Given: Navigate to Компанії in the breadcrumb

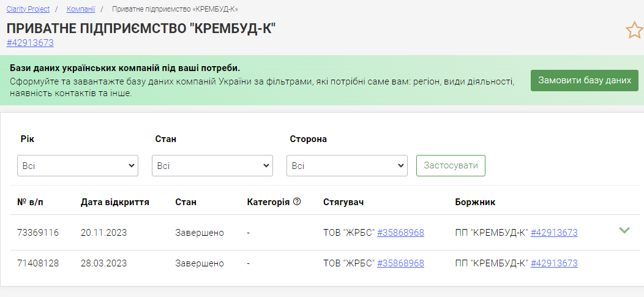Looking at the screenshot, I should click(x=81, y=9).
